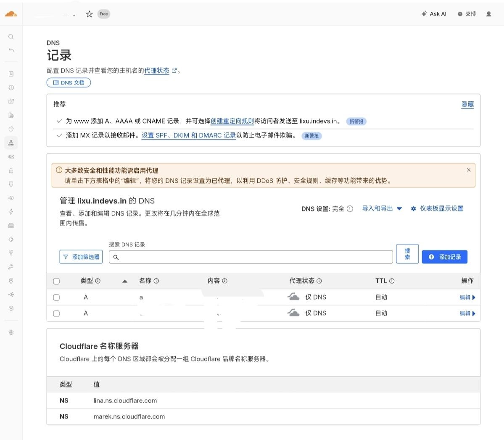Click the info icon next to 类型 header

pos(98,281)
